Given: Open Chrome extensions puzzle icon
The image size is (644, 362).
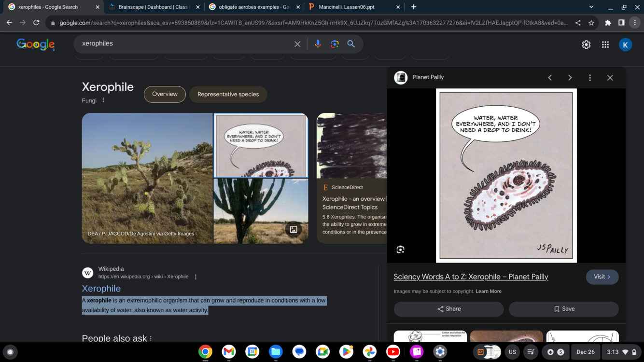Looking at the screenshot, I should coord(608,23).
